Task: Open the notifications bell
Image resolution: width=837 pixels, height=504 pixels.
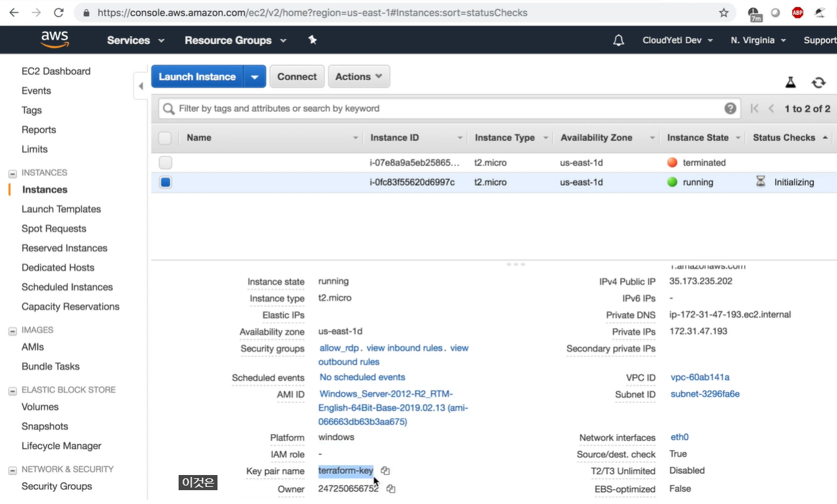Action: pyautogui.click(x=618, y=40)
